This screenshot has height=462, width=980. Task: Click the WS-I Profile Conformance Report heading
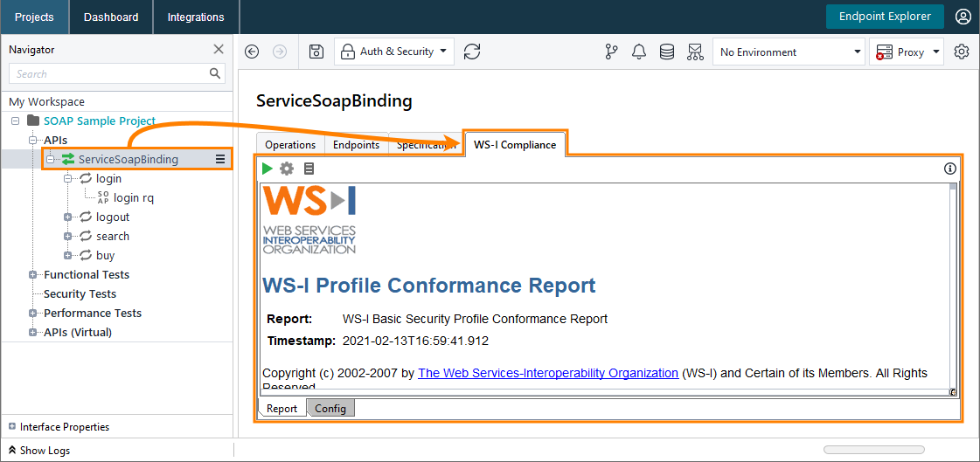pyautogui.click(x=428, y=286)
